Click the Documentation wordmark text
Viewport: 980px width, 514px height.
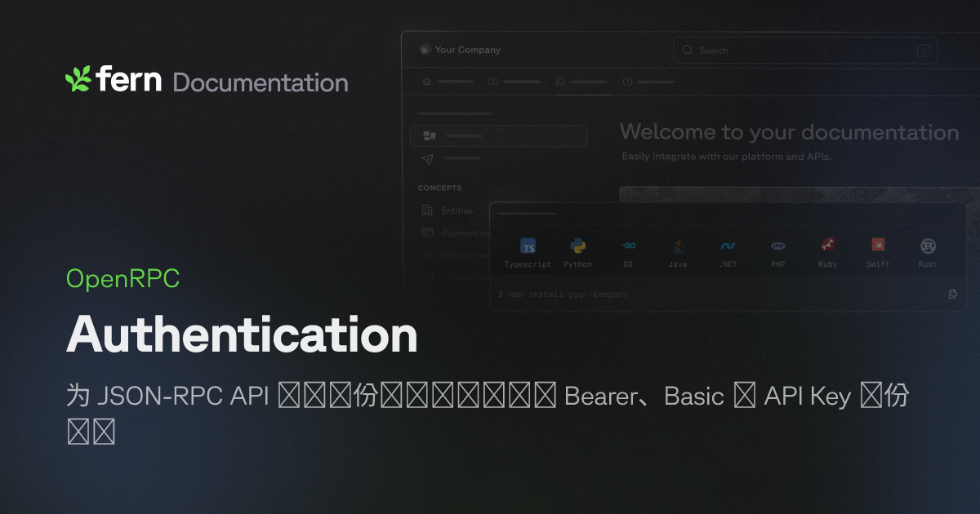(261, 82)
